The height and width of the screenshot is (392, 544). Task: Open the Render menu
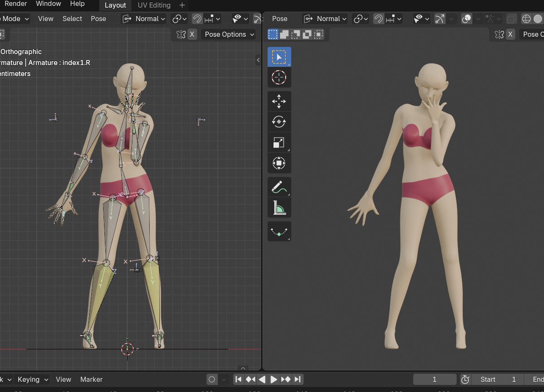15,4
